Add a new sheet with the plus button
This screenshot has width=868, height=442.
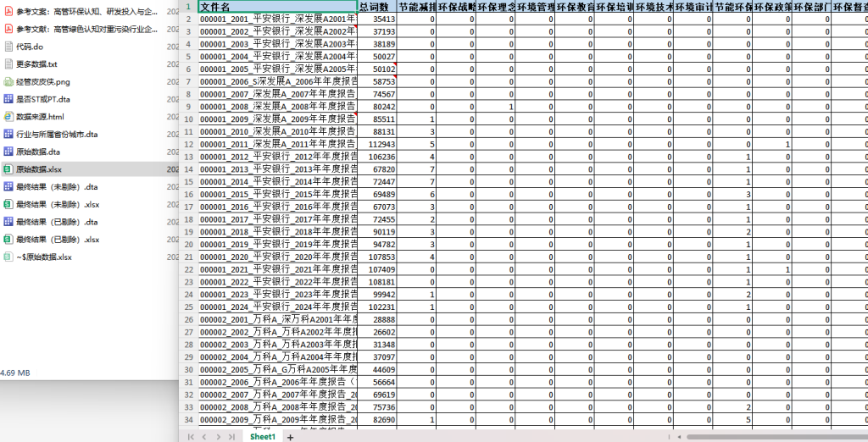pos(290,437)
